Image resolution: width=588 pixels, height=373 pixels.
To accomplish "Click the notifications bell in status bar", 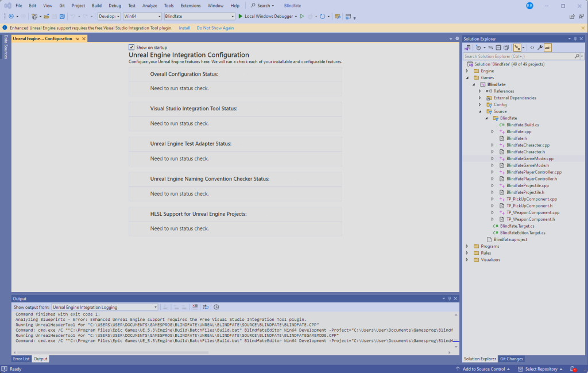I will click(x=572, y=369).
